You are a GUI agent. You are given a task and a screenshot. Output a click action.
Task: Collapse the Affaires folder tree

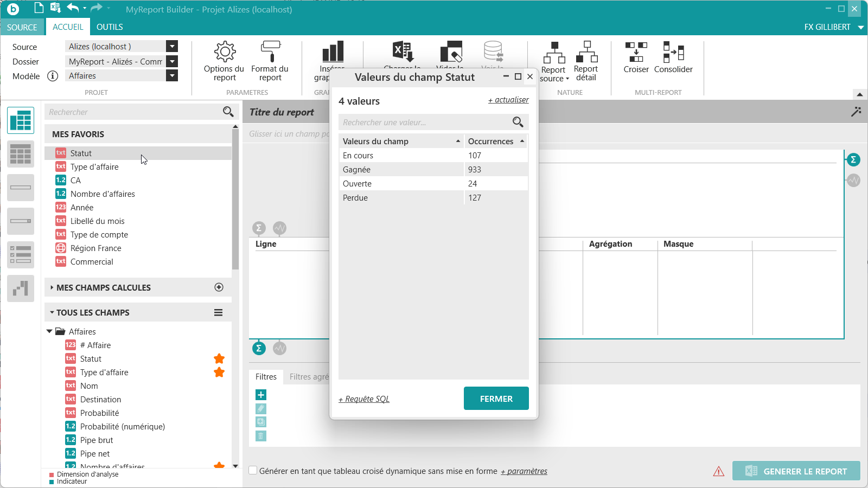[x=49, y=331]
